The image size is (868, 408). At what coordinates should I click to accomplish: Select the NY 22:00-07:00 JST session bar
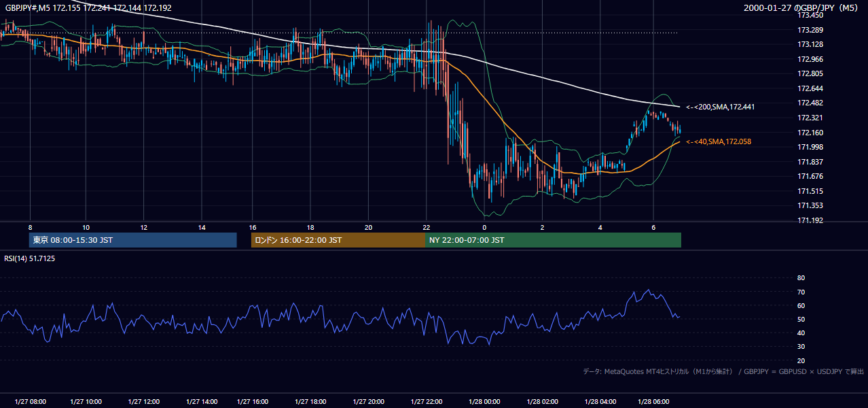pyautogui.click(x=553, y=240)
